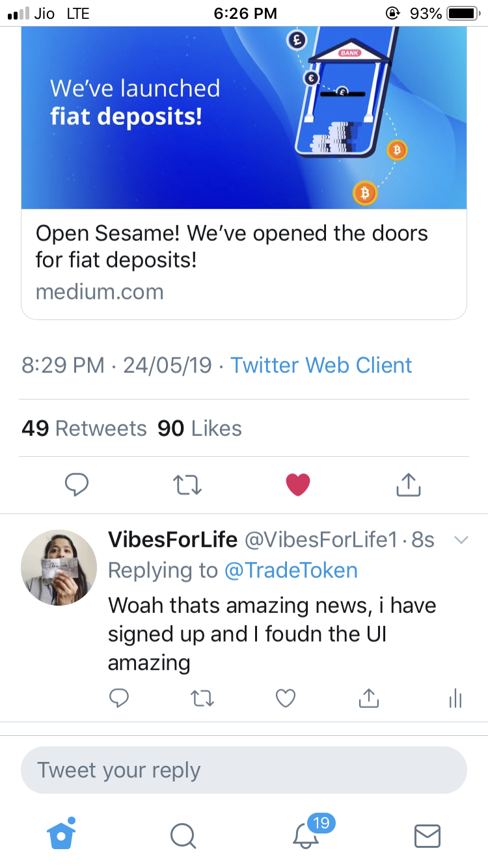View the 49 Retweets list
This screenshot has height=868, width=488.
point(84,428)
